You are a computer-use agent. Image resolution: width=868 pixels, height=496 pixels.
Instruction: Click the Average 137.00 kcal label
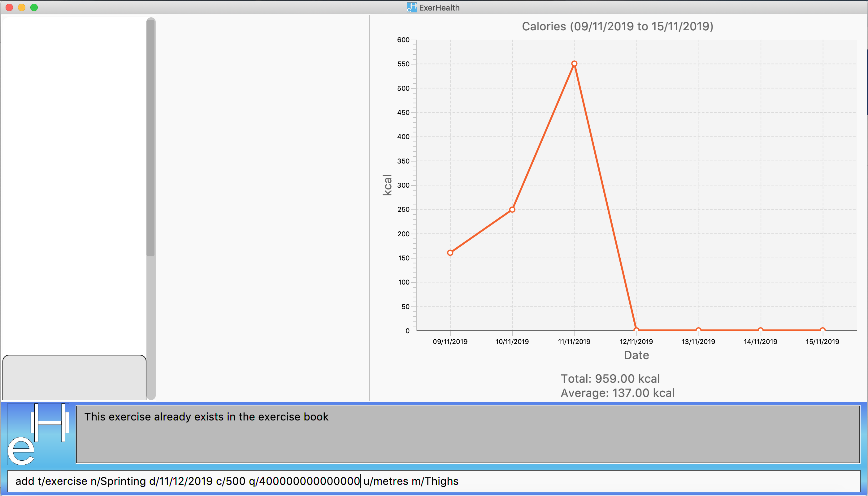[x=617, y=393]
